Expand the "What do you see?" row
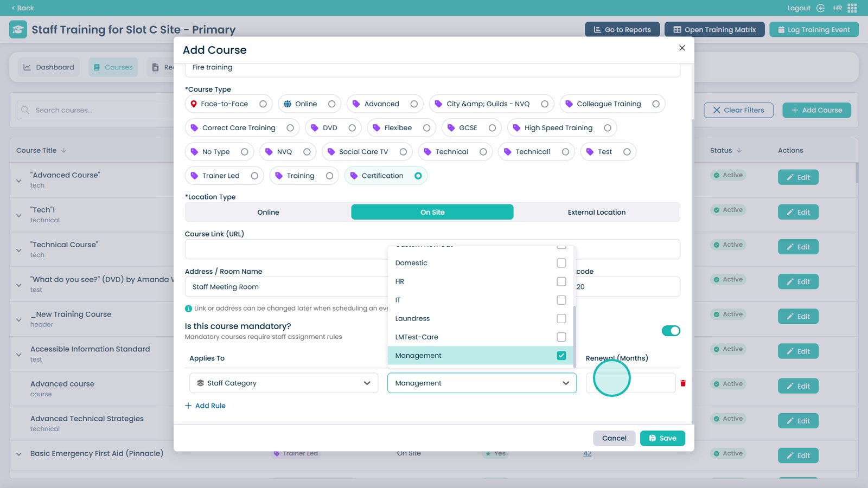This screenshot has height=488, width=868. pos(19,285)
